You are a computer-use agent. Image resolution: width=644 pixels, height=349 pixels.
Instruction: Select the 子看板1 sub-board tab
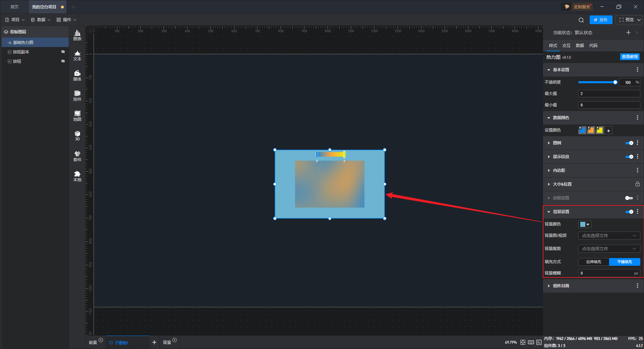tap(127, 342)
